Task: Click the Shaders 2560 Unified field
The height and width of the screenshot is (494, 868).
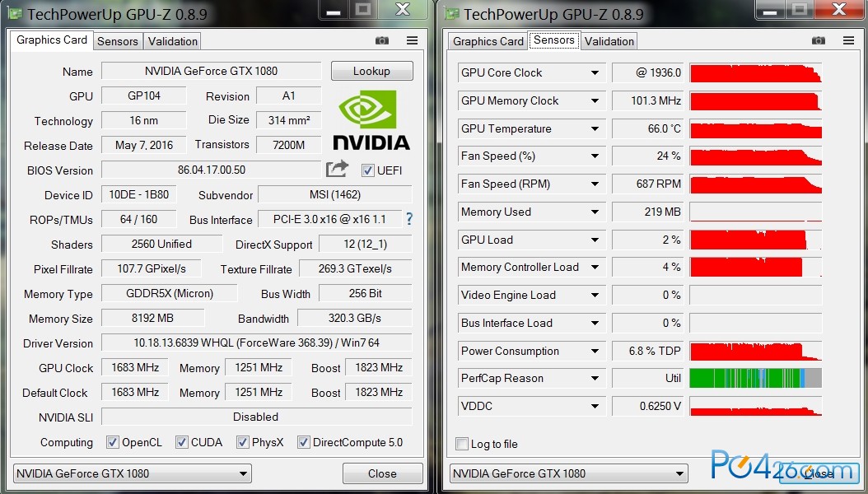Action: click(161, 244)
